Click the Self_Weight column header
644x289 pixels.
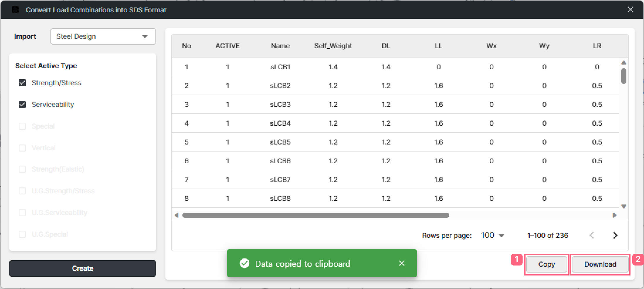point(333,46)
